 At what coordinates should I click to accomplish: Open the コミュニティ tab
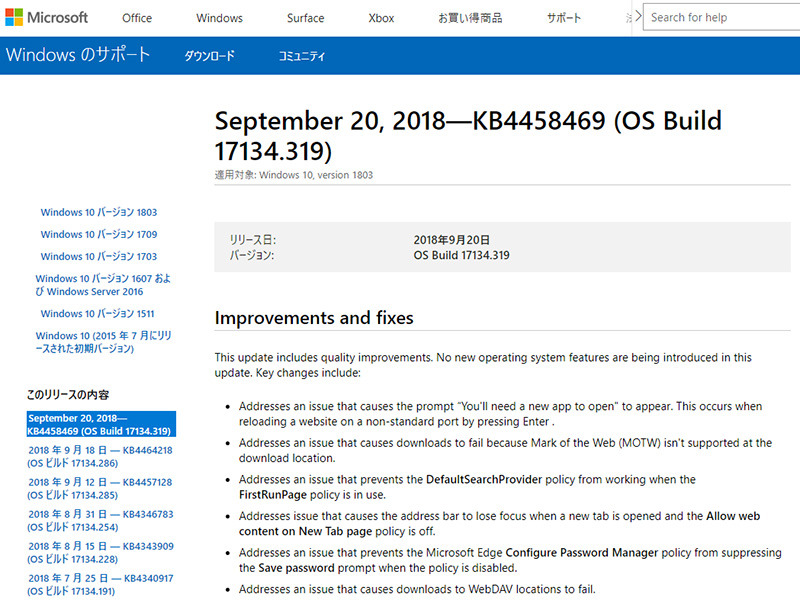(x=302, y=55)
